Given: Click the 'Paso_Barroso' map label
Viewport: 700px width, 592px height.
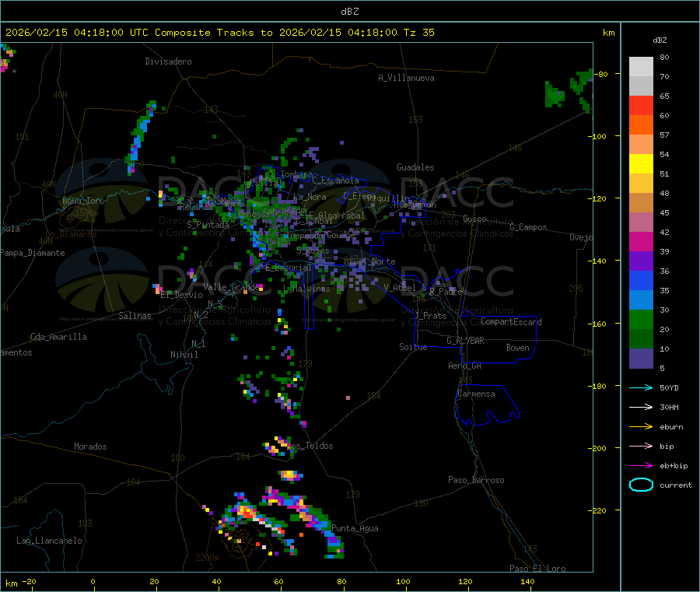Looking at the screenshot, I should (x=476, y=480).
